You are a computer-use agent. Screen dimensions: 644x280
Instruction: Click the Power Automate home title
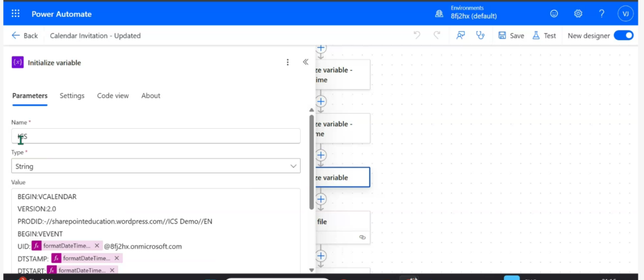click(x=62, y=14)
